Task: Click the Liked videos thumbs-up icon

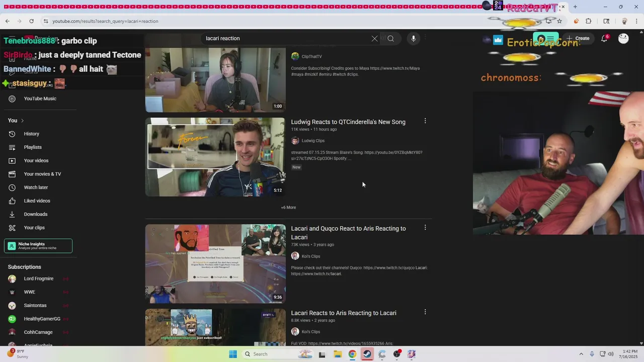Action: click(12, 201)
